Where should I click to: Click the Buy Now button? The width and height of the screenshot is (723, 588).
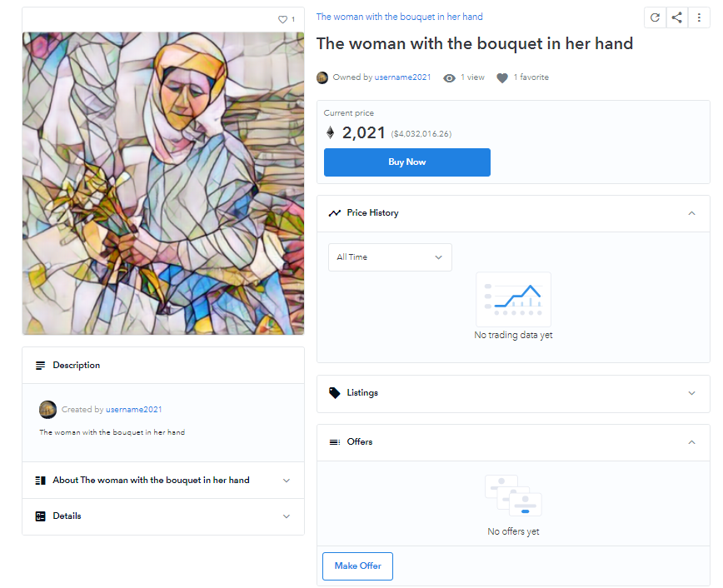tap(406, 162)
